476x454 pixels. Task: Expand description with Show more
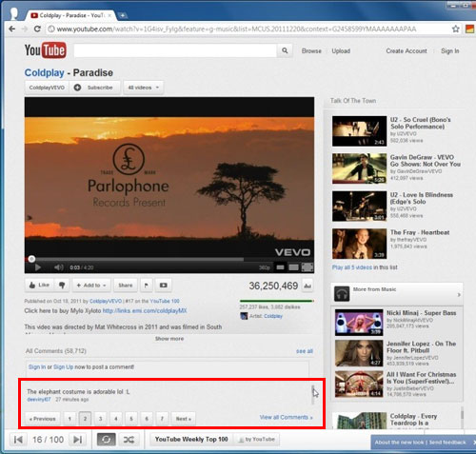point(169,339)
